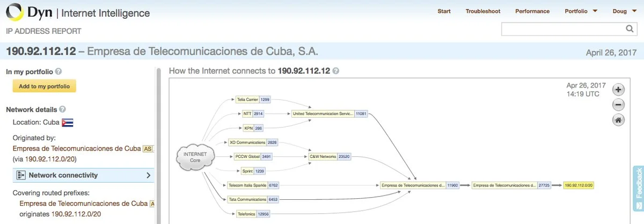
Task: Open the Troubleshoot menu item
Action: [483, 11]
